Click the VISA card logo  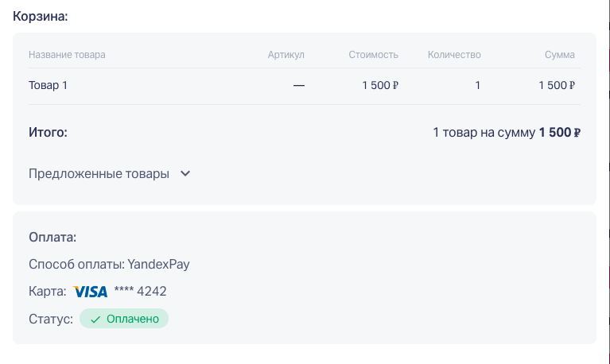[x=90, y=292]
